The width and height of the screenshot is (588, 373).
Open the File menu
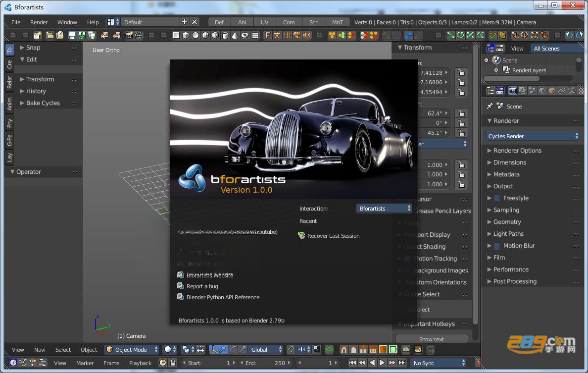[x=16, y=22]
